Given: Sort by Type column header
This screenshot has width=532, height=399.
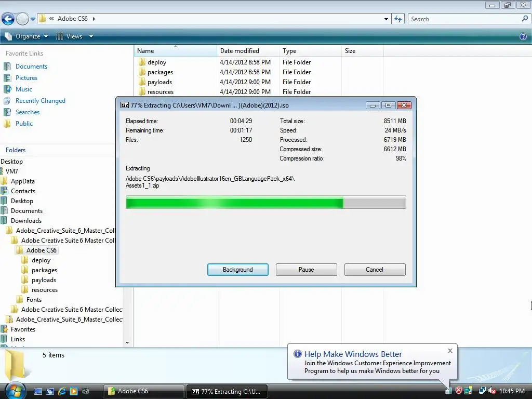Looking at the screenshot, I should 311,51.
